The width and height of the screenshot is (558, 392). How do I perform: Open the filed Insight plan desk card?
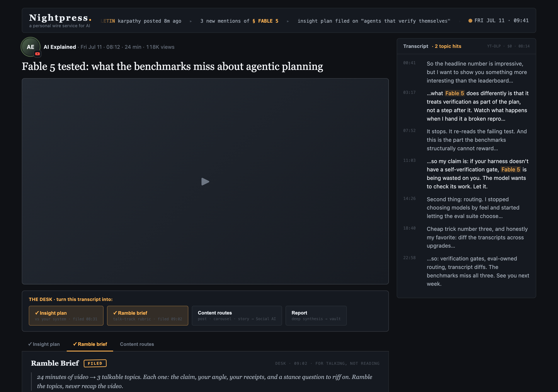tap(66, 316)
